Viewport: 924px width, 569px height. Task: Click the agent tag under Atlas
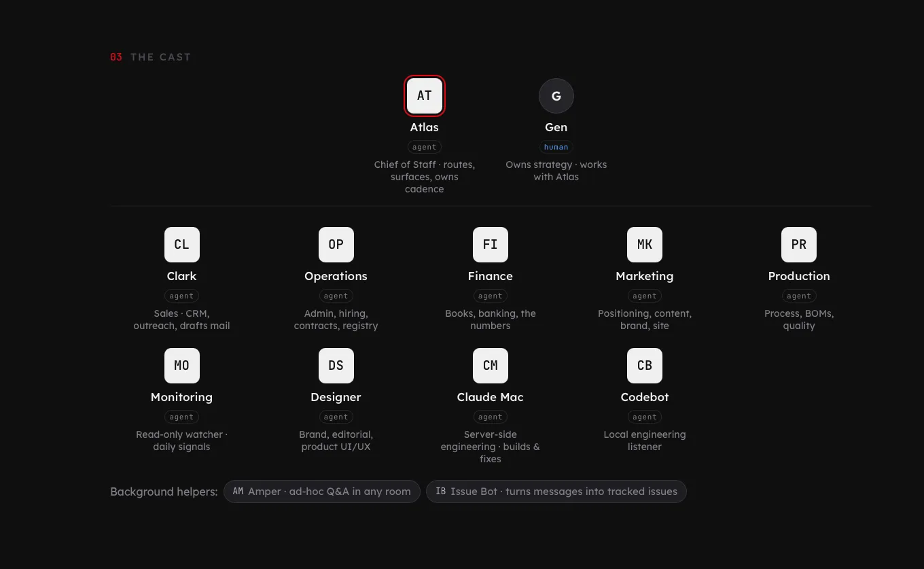tap(425, 147)
